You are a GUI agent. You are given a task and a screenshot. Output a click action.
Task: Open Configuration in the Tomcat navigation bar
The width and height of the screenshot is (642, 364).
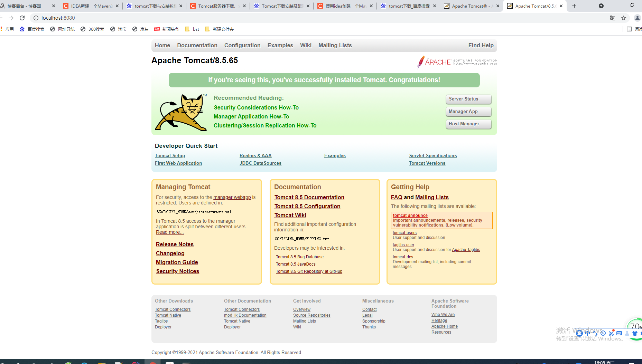coord(242,46)
